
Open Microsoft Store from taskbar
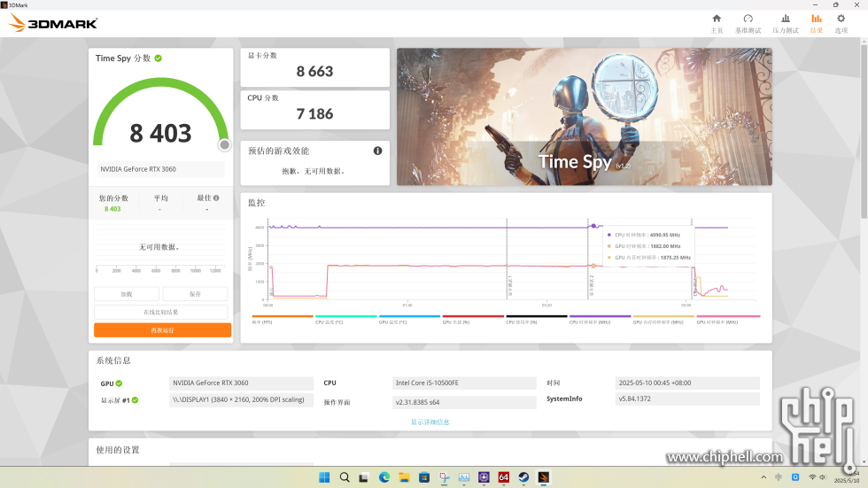[x=424, y=477]
